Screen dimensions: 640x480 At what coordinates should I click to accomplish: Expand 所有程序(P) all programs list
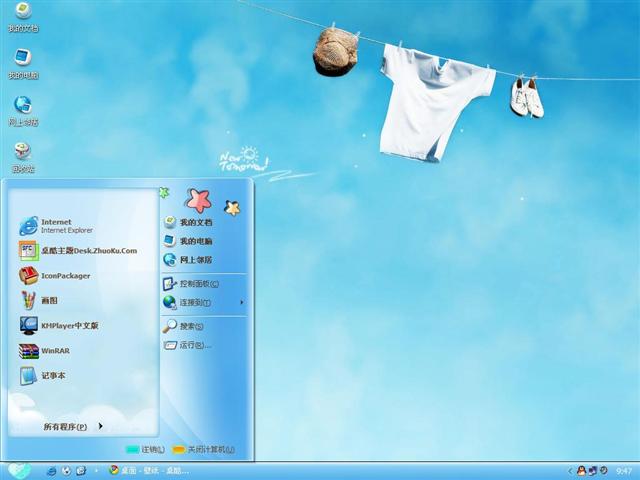(x=73, y=427)
